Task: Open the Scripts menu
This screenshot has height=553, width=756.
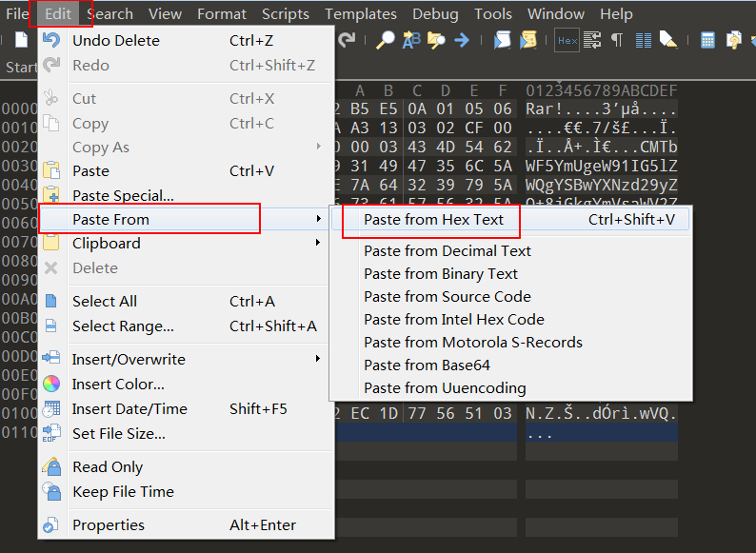Action: pos(286,14)
